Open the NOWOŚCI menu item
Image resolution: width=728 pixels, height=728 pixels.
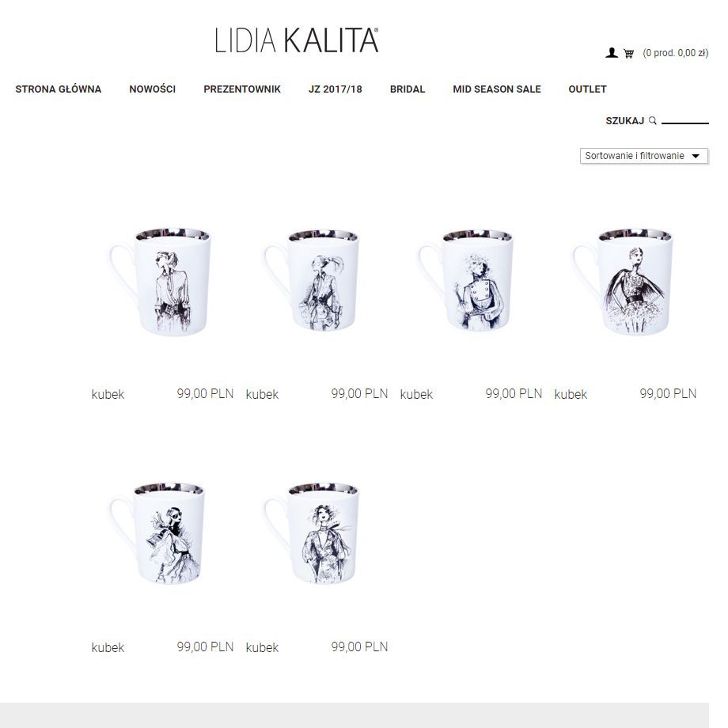152,89
